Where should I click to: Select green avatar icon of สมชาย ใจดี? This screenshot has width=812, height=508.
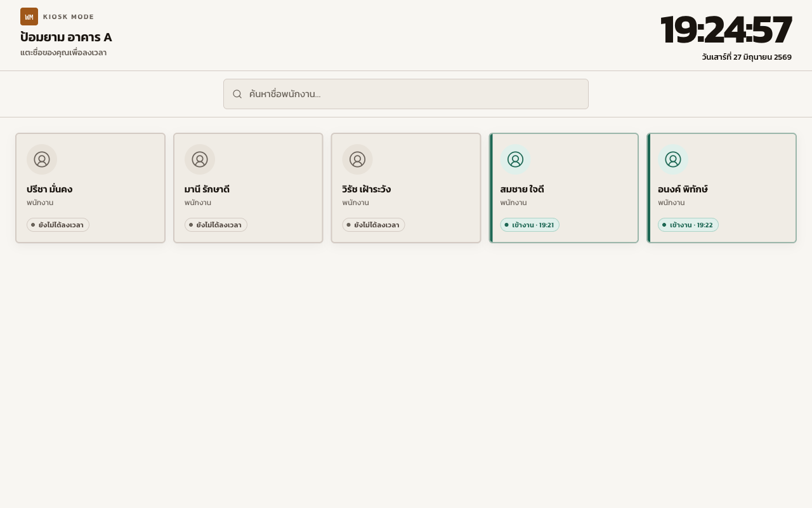coord(515,159)
